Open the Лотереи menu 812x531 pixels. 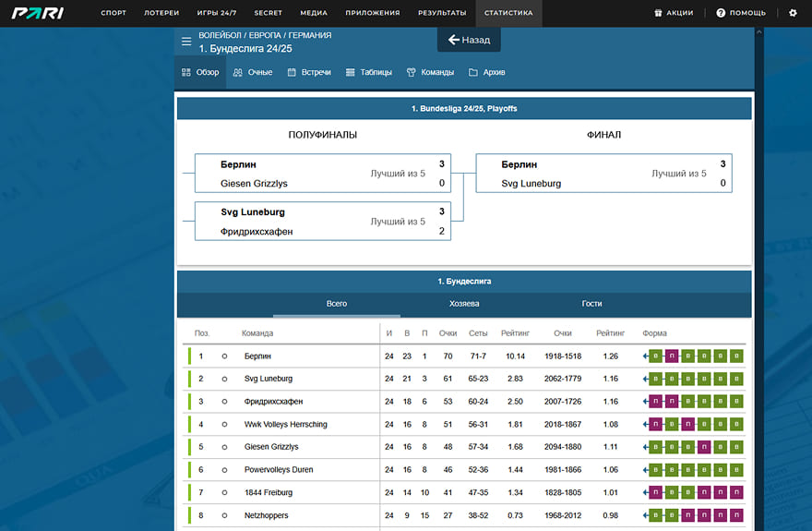(x=161, y=13)
